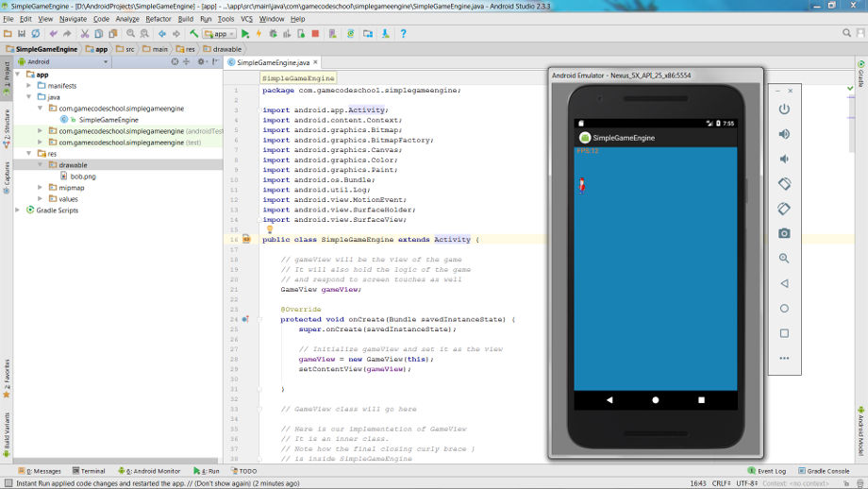Screen dimensions: 868x489
Task: Save all files with the disk icon
Action: (22, 34)
